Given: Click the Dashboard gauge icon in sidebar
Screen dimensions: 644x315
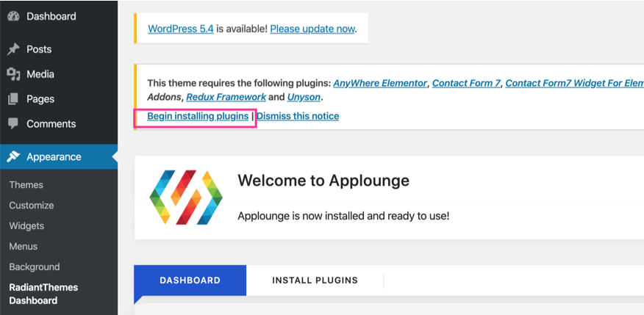Looking at the screenshot, I should tap(13, 15).
